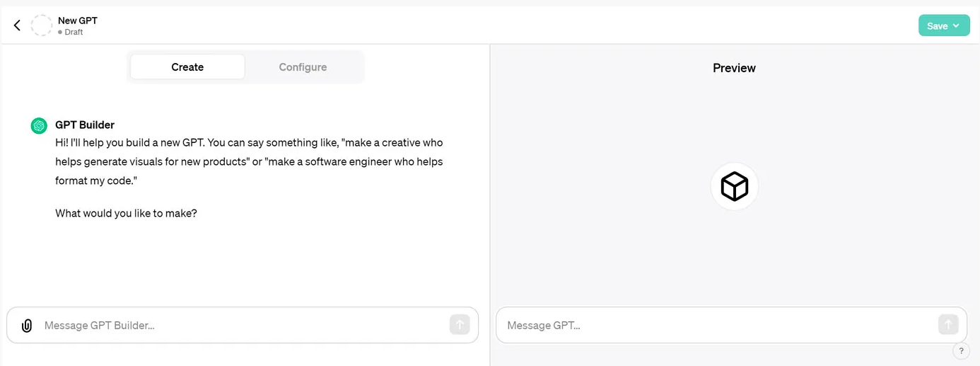Click the Save button label
Screen dimensions: 980x366
[x=937, y=25]
